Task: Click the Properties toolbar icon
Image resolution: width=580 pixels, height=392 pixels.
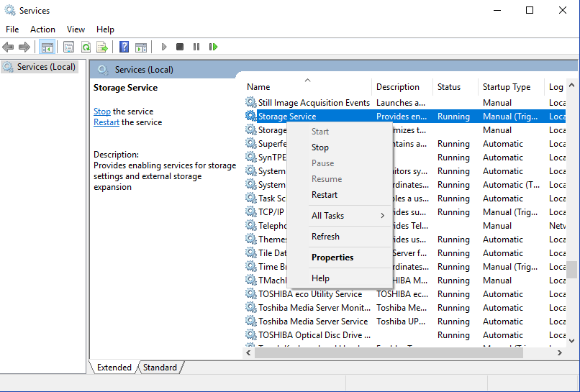Action: [x=68, y=47]
